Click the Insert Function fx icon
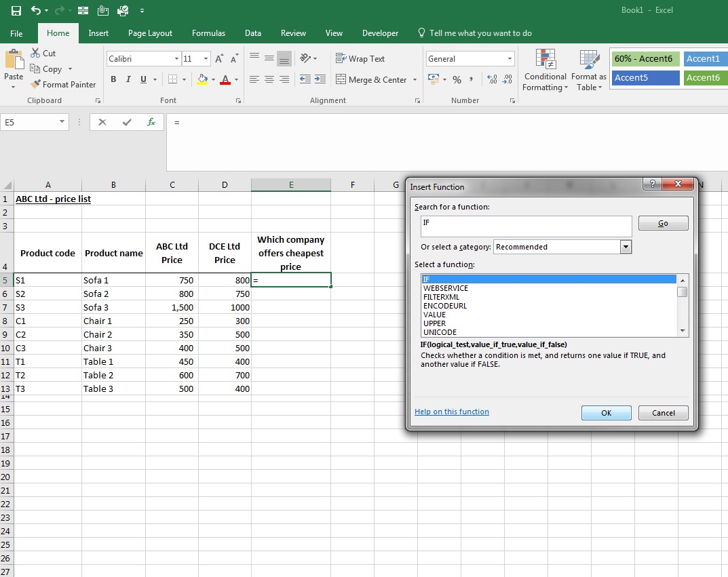728x577 pixels. (151, 122)
